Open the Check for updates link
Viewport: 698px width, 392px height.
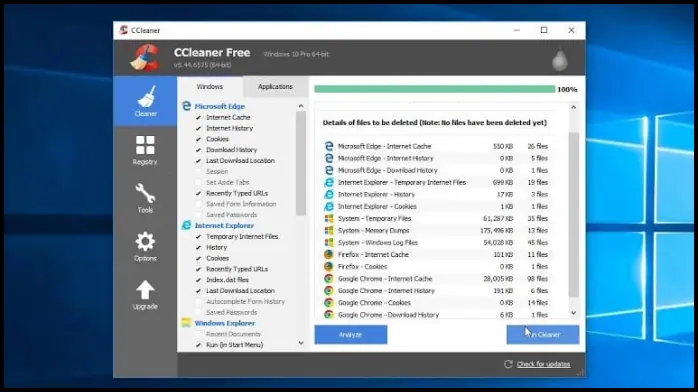tap(544, 364)
